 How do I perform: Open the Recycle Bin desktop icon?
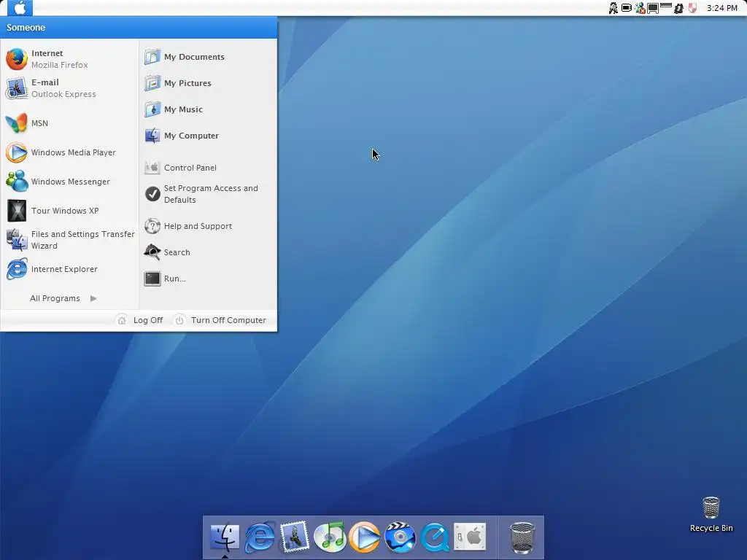click(x=711, y=514)
